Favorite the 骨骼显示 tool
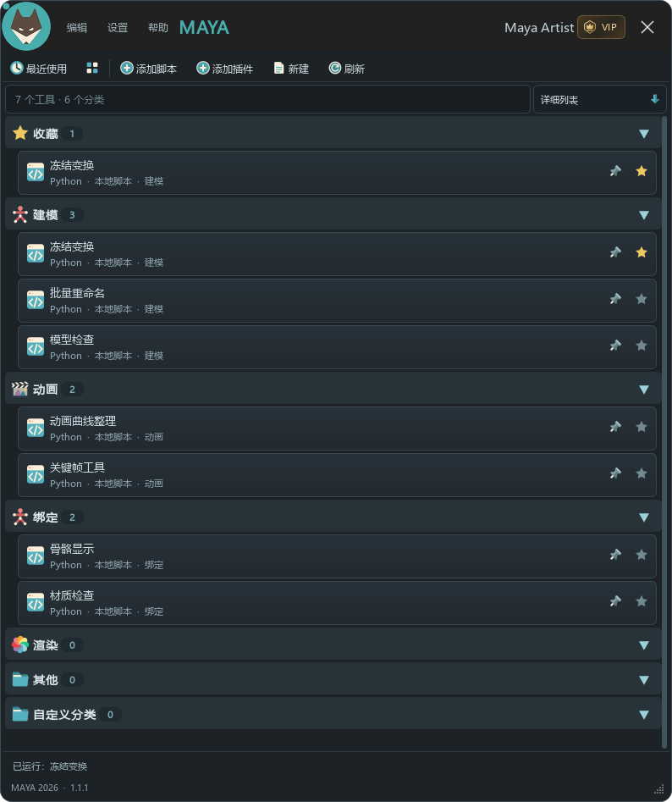Screen dimensions: 672x802 point(642,555)
